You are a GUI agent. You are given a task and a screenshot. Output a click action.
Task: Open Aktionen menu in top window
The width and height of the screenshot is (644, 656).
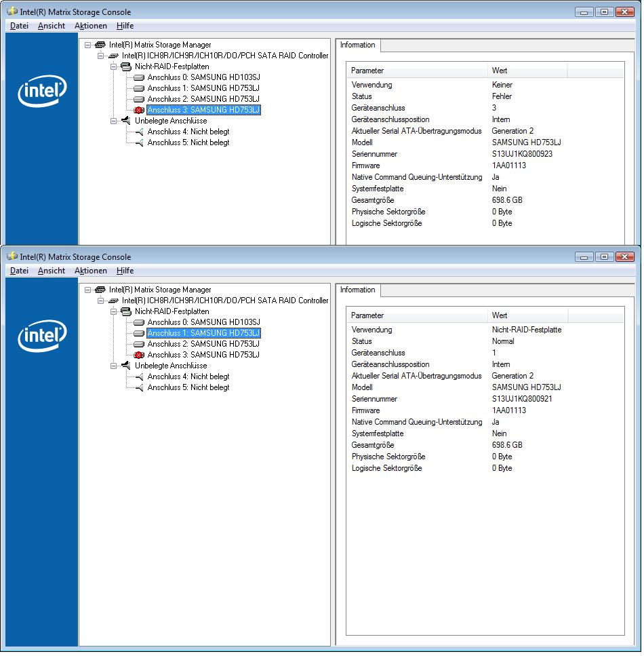pyautogui.click(x=91, y=26)
